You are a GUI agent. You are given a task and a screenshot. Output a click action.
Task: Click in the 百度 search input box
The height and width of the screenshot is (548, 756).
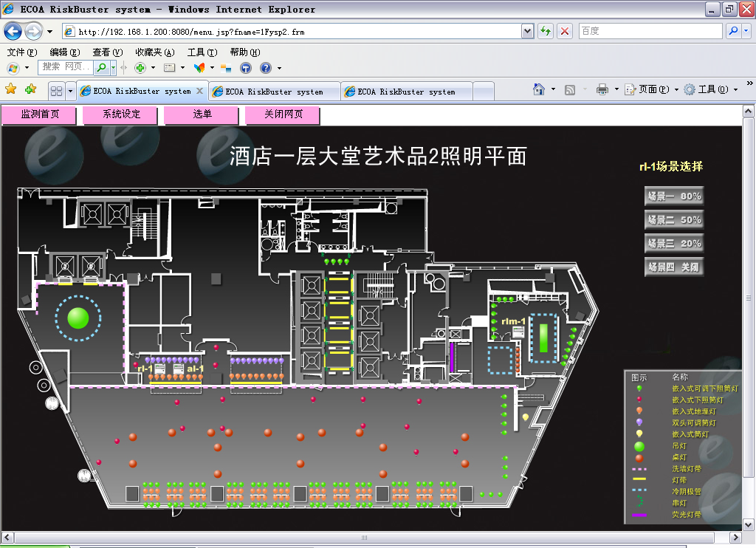tap(649, 31)
